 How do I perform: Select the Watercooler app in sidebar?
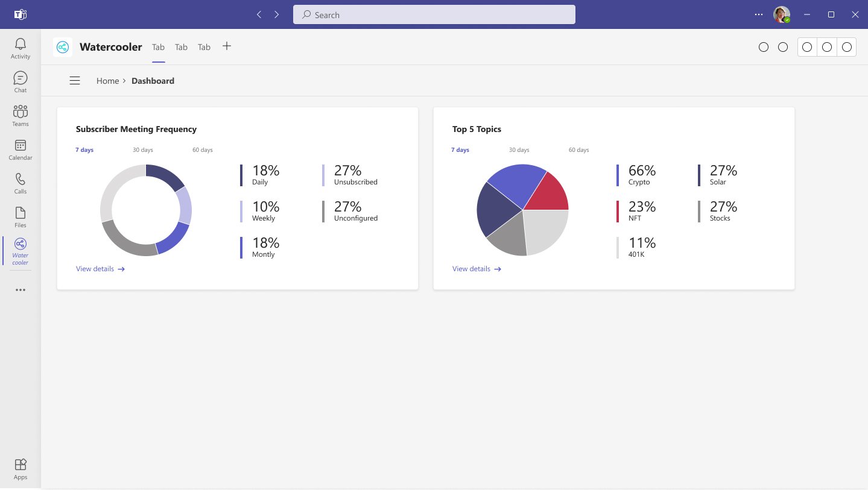pyautogui.click(x=21, y=251)
